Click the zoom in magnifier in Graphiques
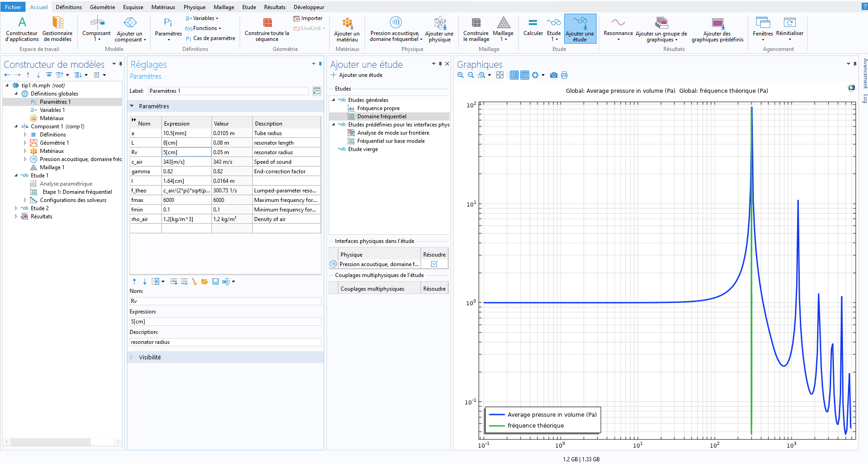This screenshot has width=868, height=464. click(x=461, y=75)
